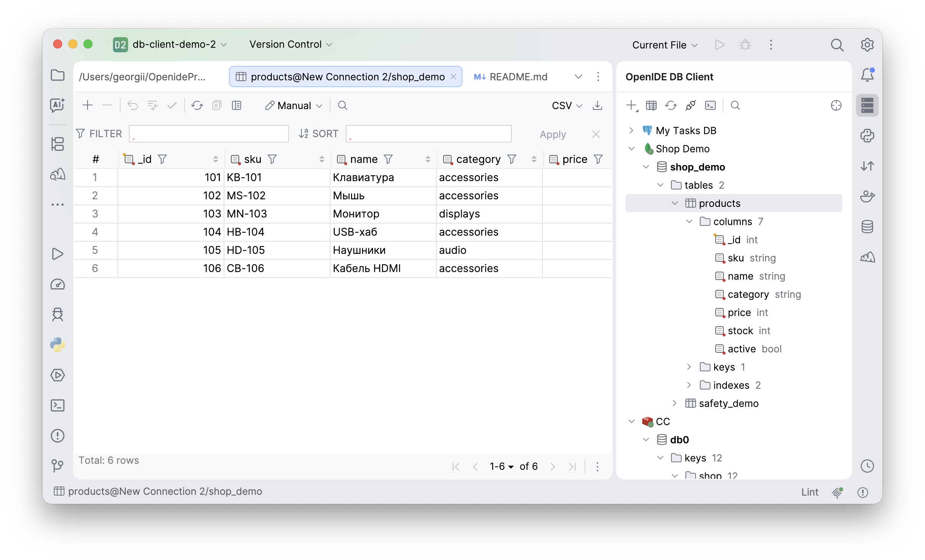Toggle the filter on the category column
This screenshot has width=925, height=560.
(512, 159)
